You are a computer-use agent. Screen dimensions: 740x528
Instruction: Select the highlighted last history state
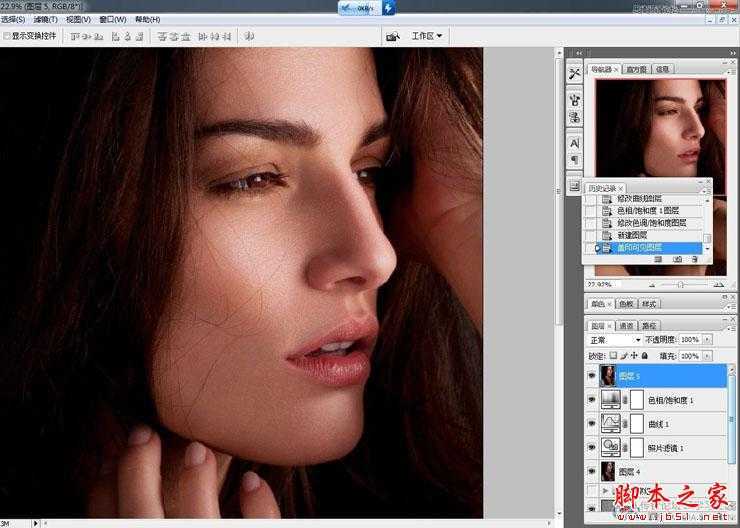pyautogui.click(x=646, y=247)
